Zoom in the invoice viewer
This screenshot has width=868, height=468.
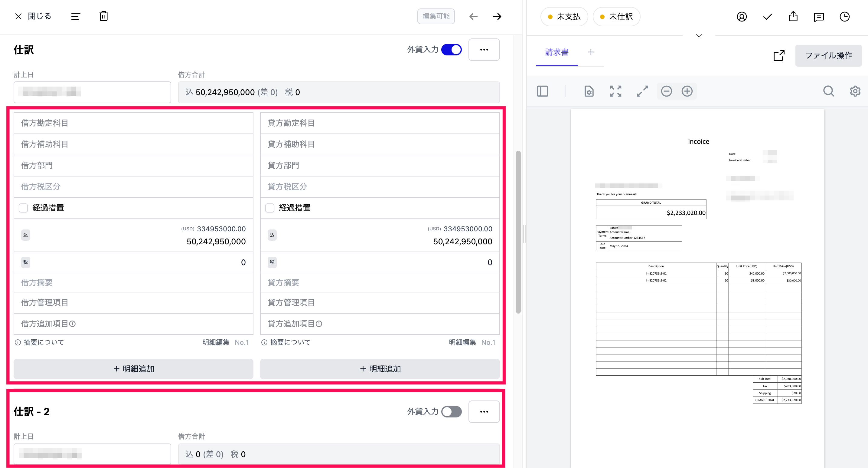(687, 91)
